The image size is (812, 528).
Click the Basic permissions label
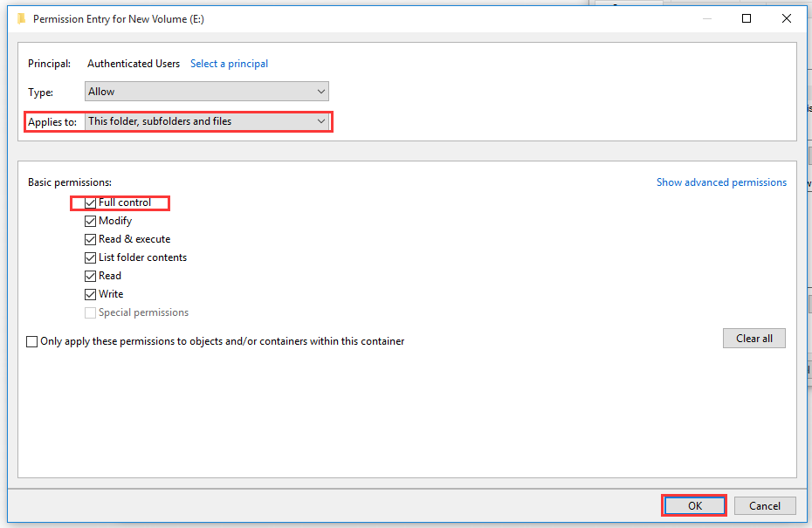click(x=70, y=182)
